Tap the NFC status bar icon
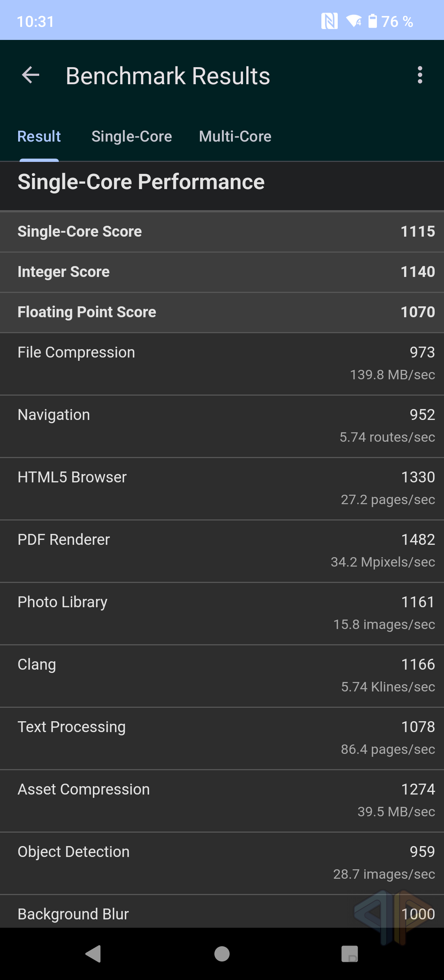Screen dimensions: 444x980 329,21
